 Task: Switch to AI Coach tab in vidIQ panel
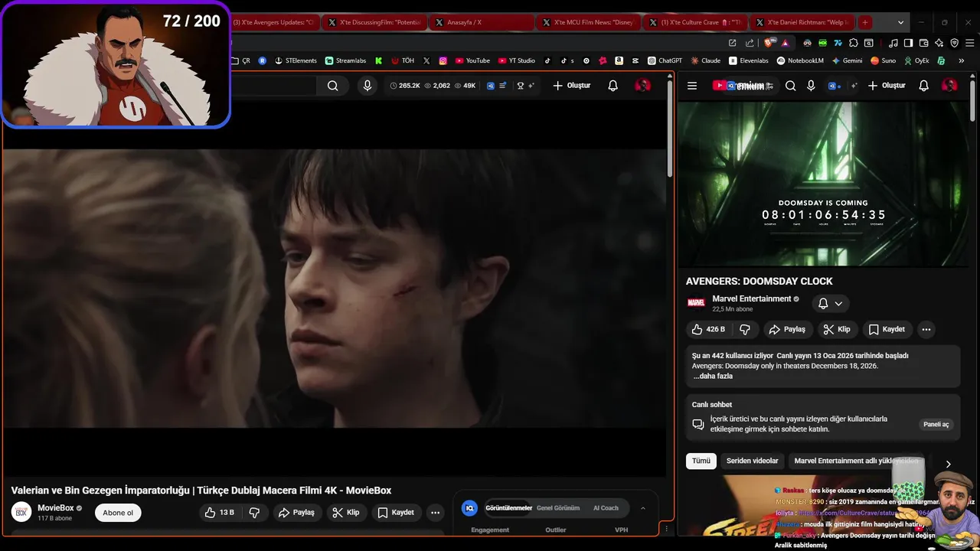point(606,508)
